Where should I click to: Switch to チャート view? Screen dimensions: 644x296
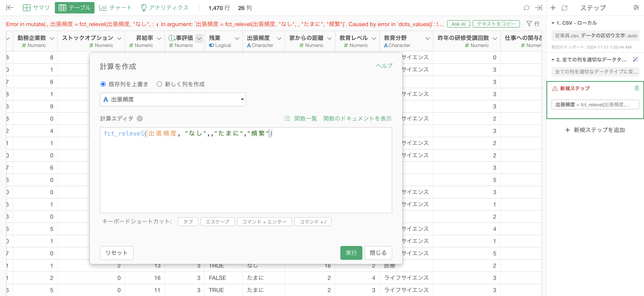point(115,8)
